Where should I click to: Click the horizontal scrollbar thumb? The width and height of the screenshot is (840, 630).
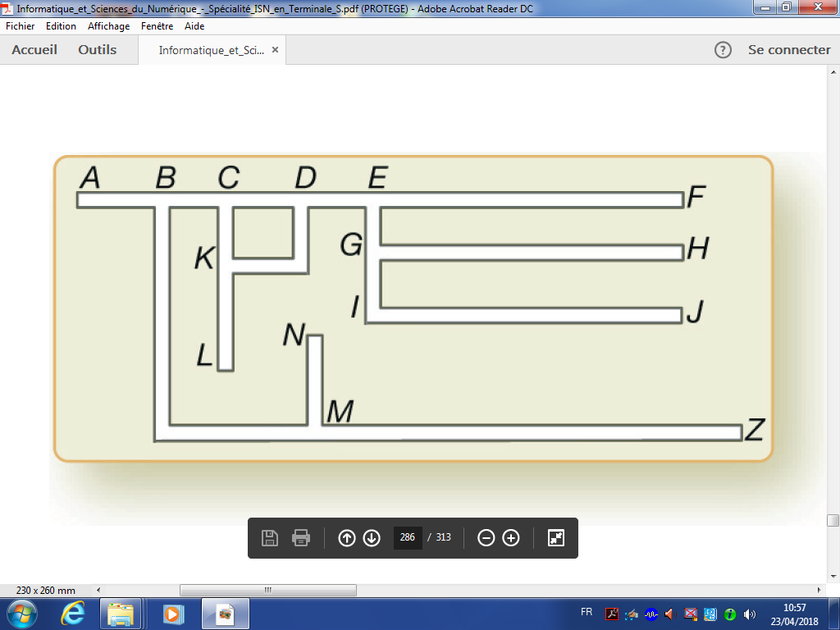click(x=267, y=590)
